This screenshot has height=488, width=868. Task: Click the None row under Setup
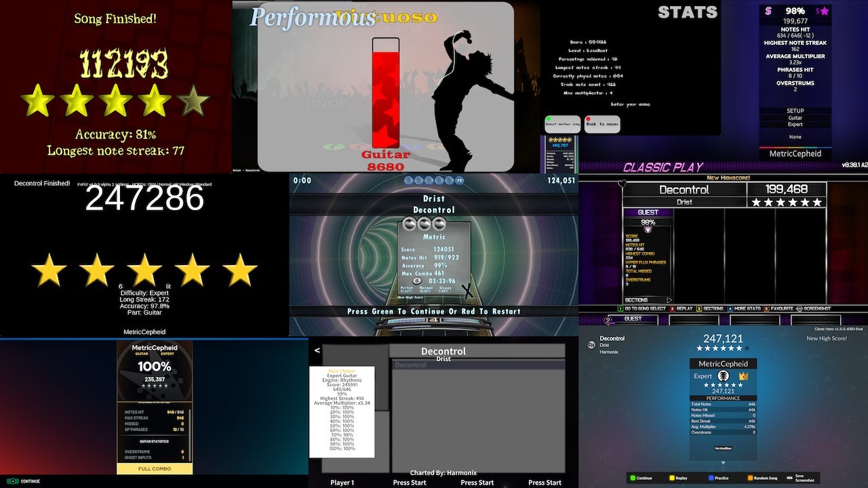[x=795, y=137]
